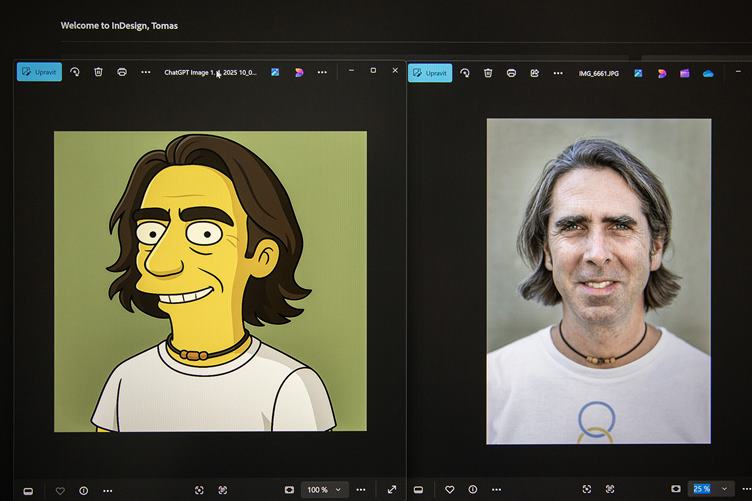Image resolution: width=752 pixels, height=501 pixels.
Task: Fit the ChatGPT Image picture to window
Action: [199, 490]
